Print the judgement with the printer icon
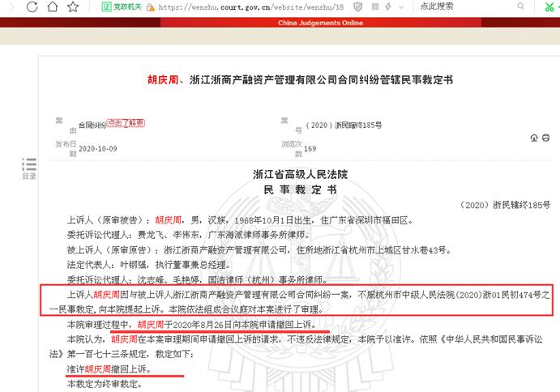The image size is (560, 392). 545,138
